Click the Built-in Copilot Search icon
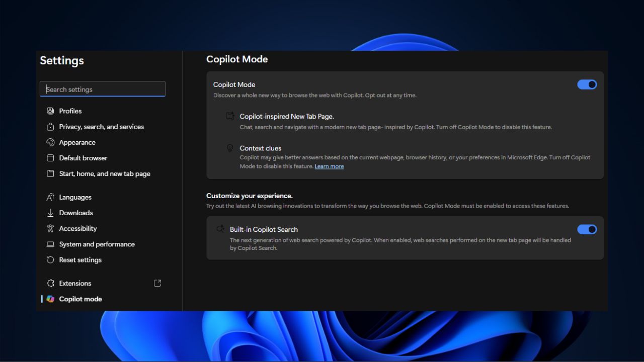This screenshot has width=644, height=362. click(x=220, y=229)
